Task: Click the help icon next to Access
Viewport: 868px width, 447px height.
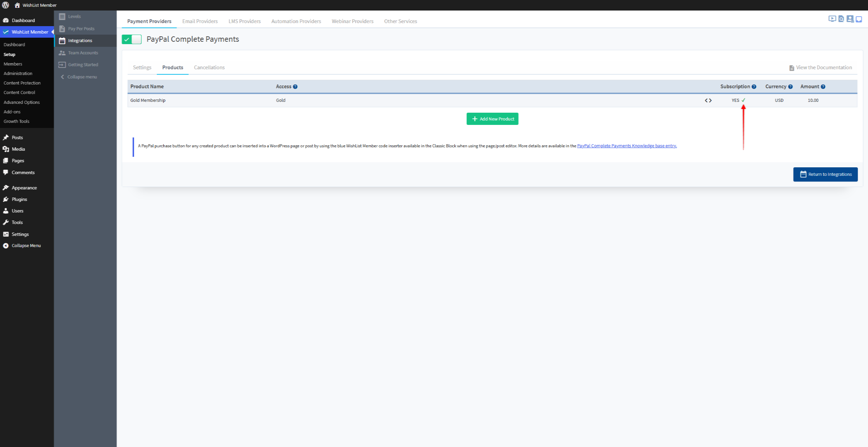Action: (295, 87)
